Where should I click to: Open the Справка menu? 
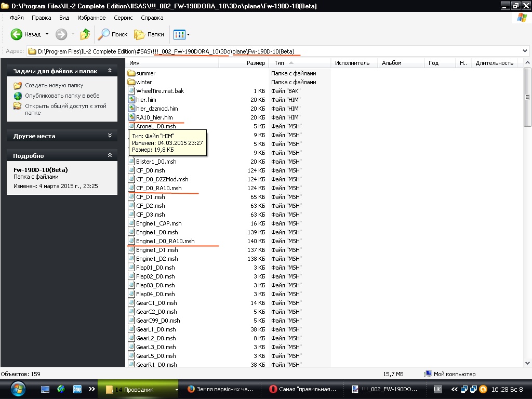tap(152, 18)
